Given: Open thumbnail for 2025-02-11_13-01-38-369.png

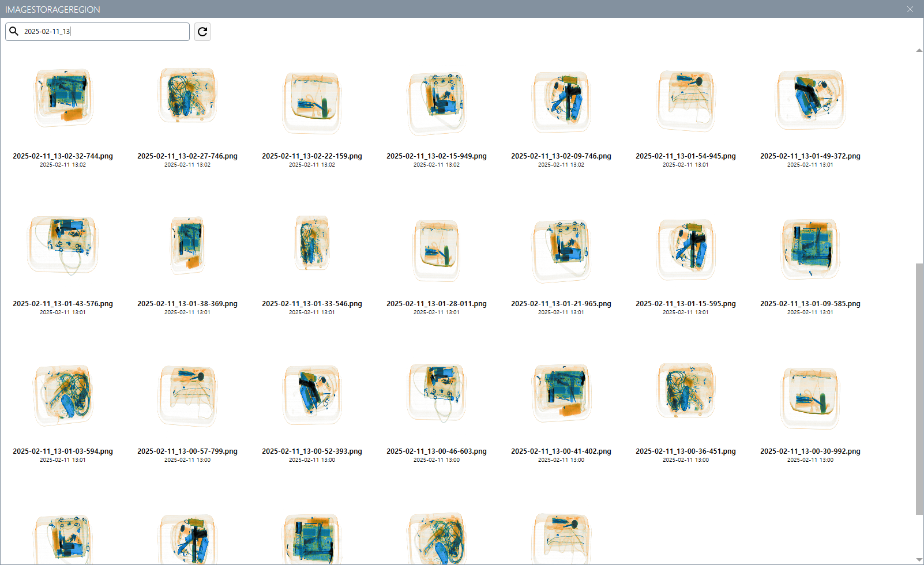Looking at the screenshot, I should pyautogui.click(x=187, y=245).
